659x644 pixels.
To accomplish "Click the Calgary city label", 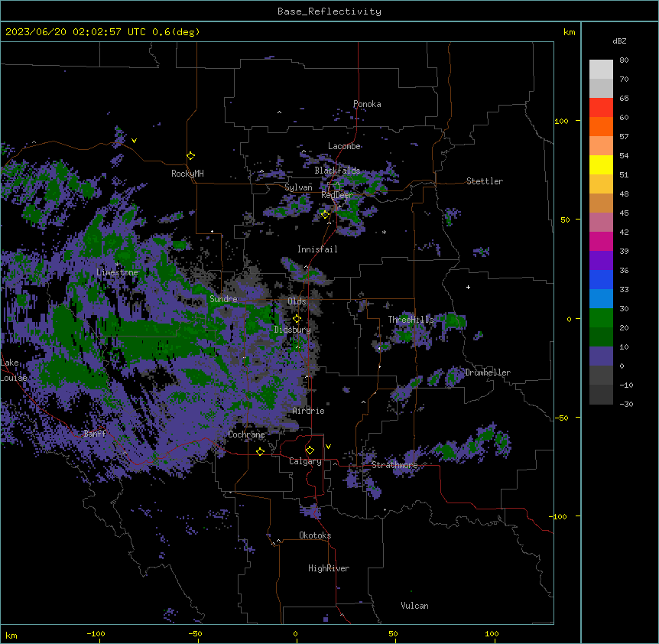I will tap(306, 461).
